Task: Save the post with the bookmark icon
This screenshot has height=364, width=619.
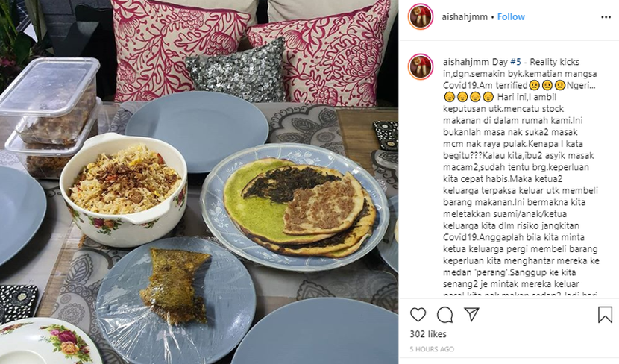Action: click(x=605, y=315)
